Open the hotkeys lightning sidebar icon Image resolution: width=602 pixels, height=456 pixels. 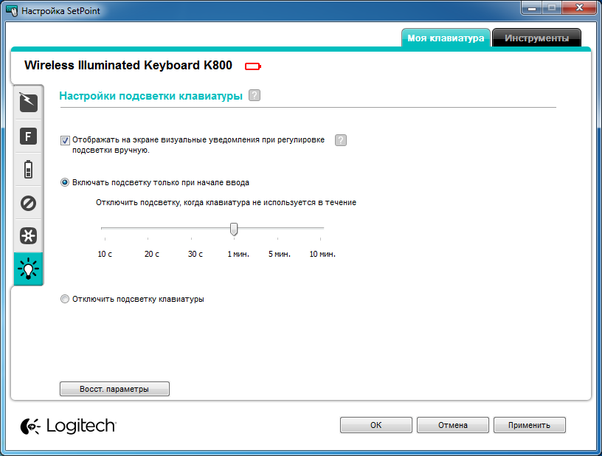pos(28,102)
